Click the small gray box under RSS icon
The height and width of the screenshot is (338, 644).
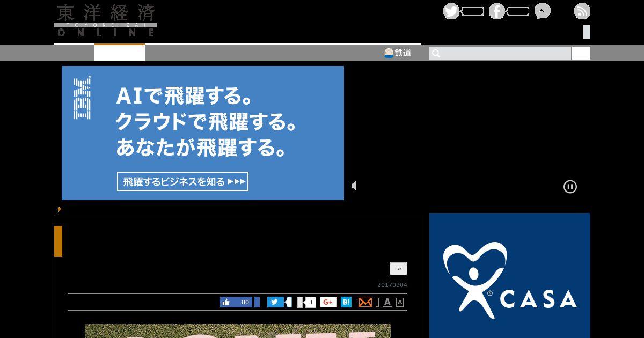coord(587,32)
